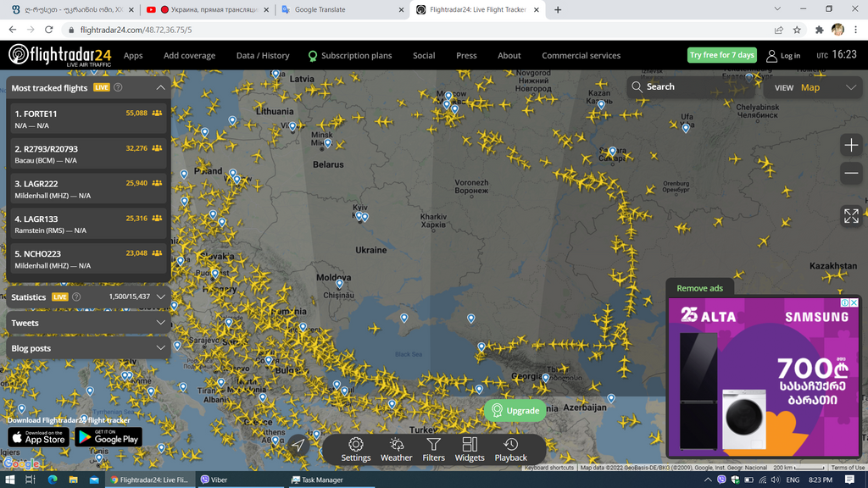Click the flight Search field

pos(691,87)
